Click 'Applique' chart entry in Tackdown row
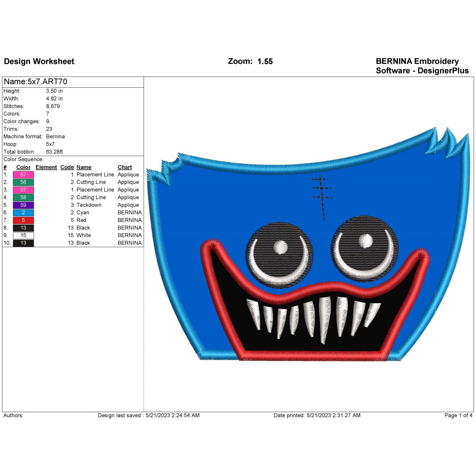Screen dimensions: 476x476 [128, 205]
